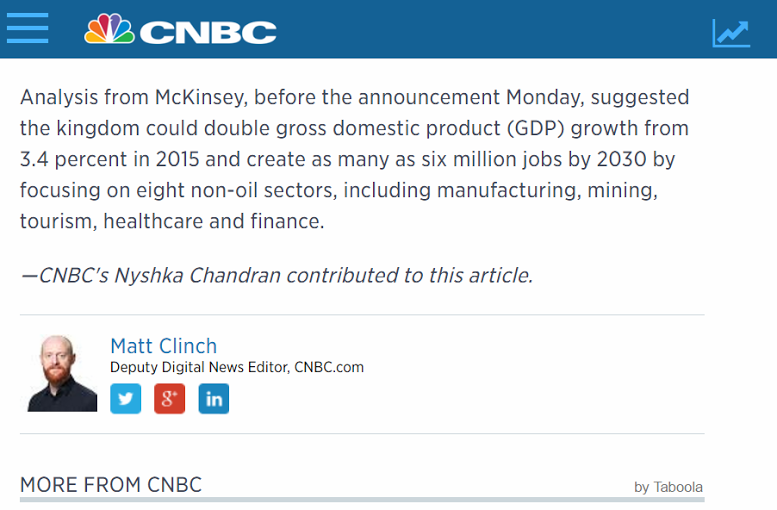Click Matt Clinch author name link
This screenshot has width=777, height=510.
[164, 346]
